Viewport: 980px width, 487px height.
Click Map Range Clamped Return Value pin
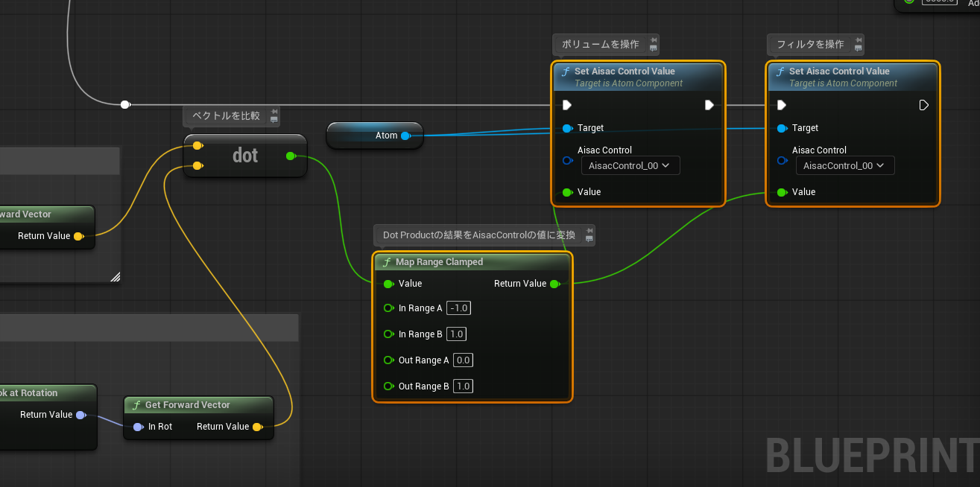(554, 284)
